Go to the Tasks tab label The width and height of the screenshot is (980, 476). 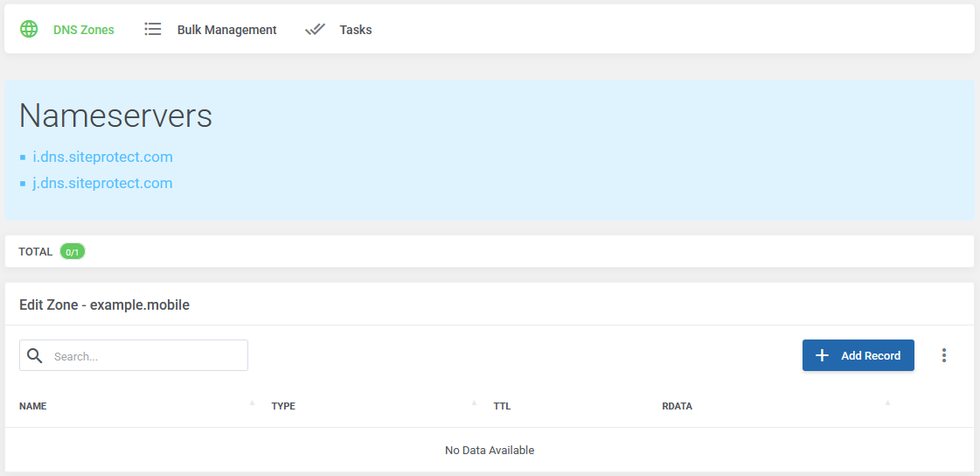point(356,30)
